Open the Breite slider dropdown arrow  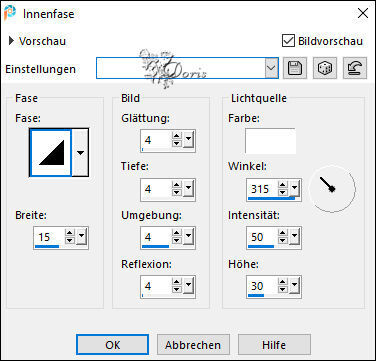(x=82, y=237)
